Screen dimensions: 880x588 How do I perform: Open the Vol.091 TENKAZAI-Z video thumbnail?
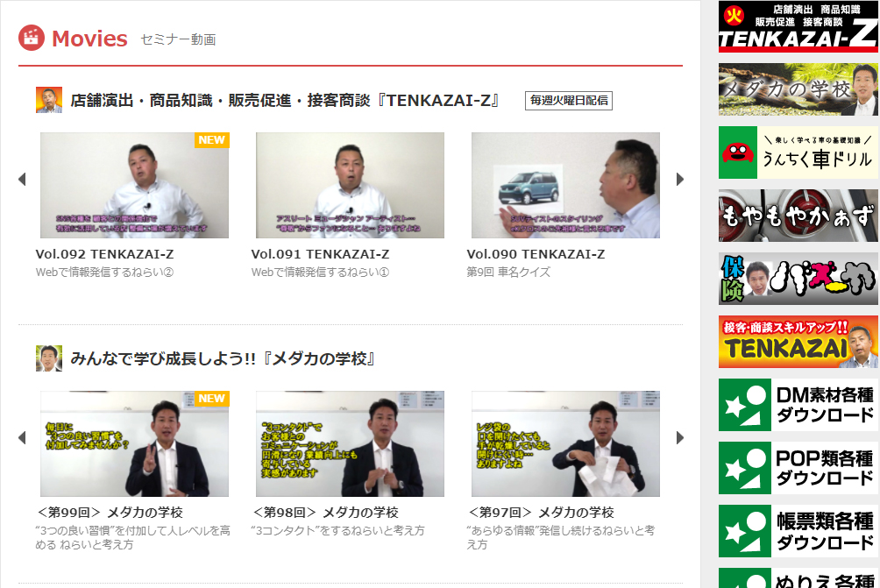point(351,185)
